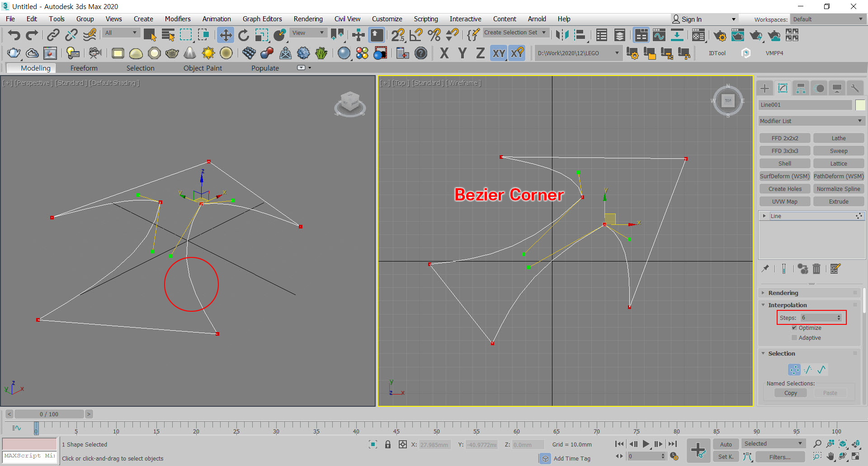
Task: Open the Modifiers menu
Action: pos(178,19)
